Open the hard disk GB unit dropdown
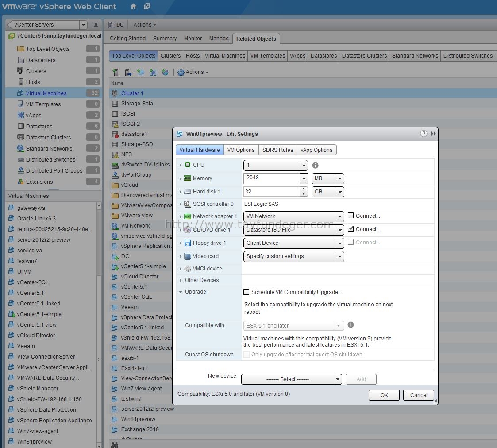Viewport: 497px width, 448px height. pos(340,192)
